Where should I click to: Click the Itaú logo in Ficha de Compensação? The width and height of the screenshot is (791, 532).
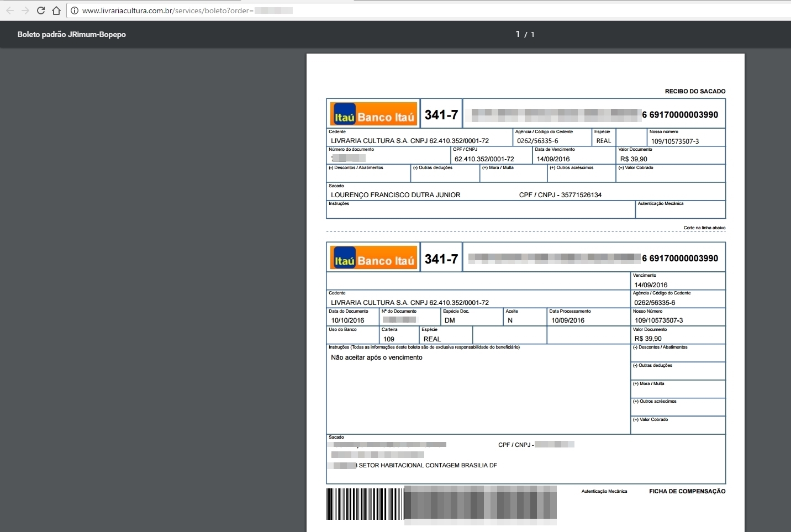click(x=373, y=258)
